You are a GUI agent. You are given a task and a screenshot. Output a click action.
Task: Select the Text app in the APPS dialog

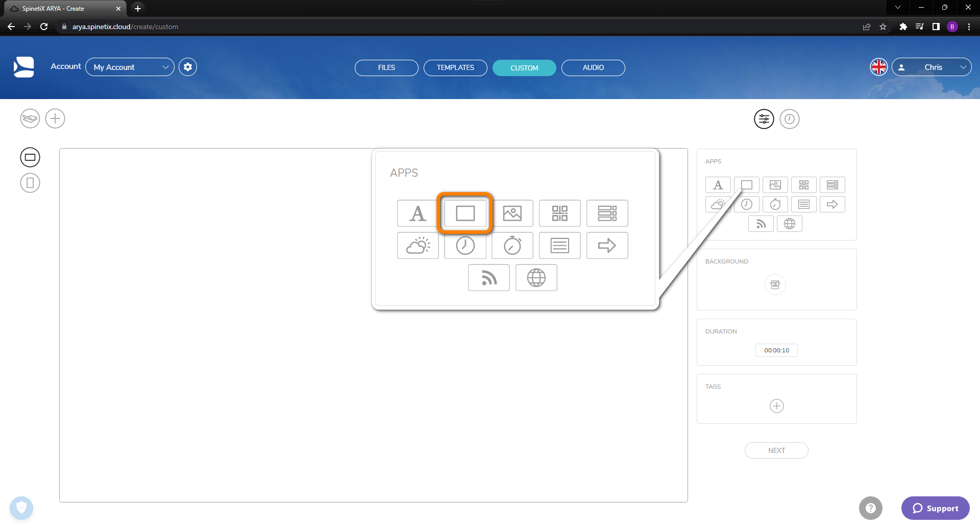coord(418,213)
